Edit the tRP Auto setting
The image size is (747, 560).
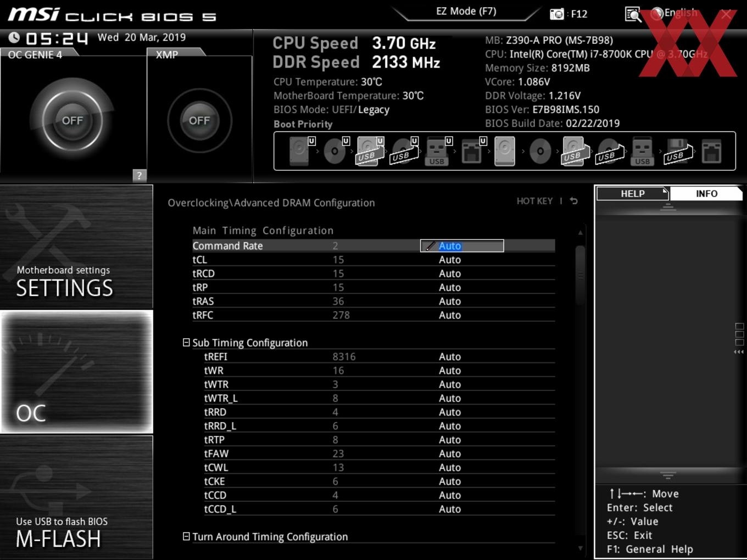click(450, 287)
